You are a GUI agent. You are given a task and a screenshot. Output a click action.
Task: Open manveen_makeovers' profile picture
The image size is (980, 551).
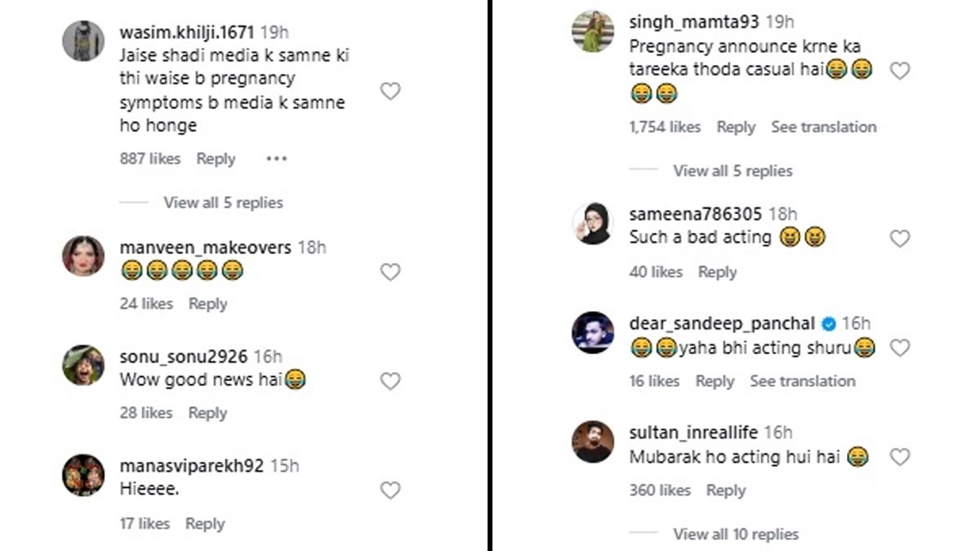click(x=83, y=256)
